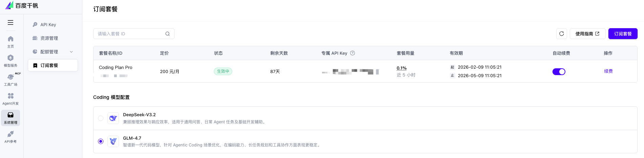Select the DeepSeek-V3.2 radio button
644x158 pixels.
tap(101, 118)
